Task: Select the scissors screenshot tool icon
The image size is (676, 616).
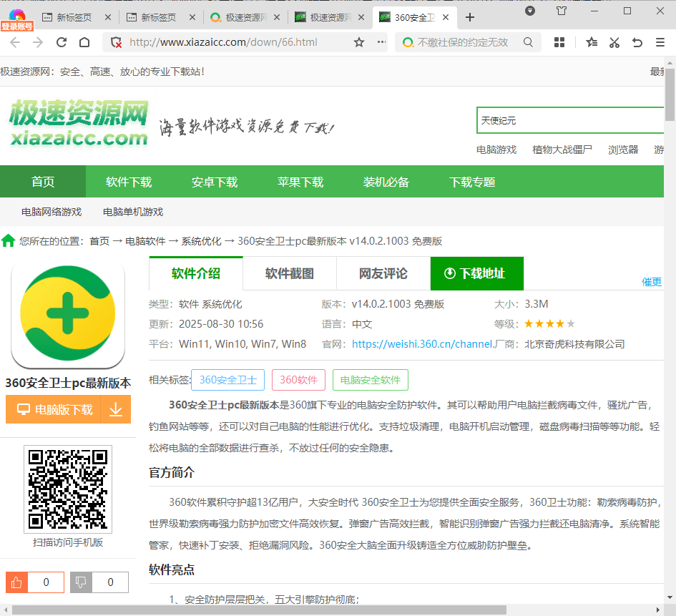Action: click(614, 43)
